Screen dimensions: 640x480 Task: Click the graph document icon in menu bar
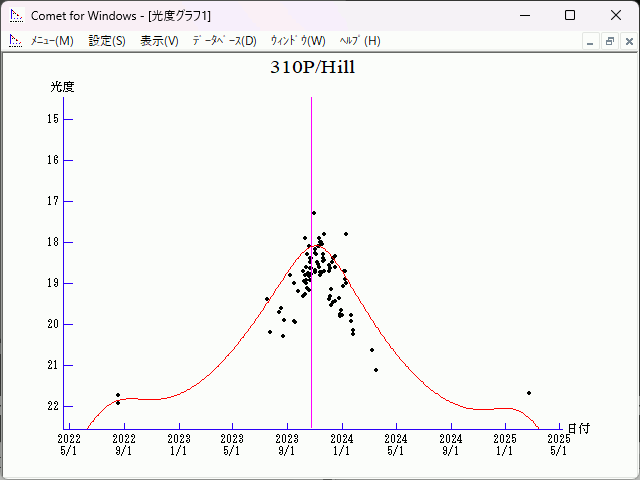(x=15, y=41)
